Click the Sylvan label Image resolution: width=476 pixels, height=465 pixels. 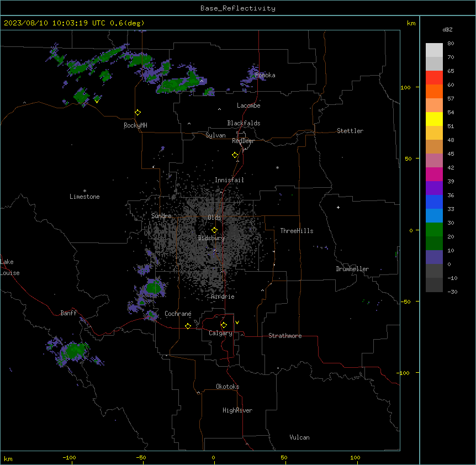pos(215,135)
